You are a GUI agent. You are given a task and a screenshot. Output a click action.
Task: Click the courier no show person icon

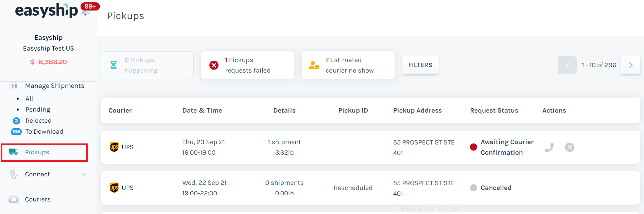point(314,65)
